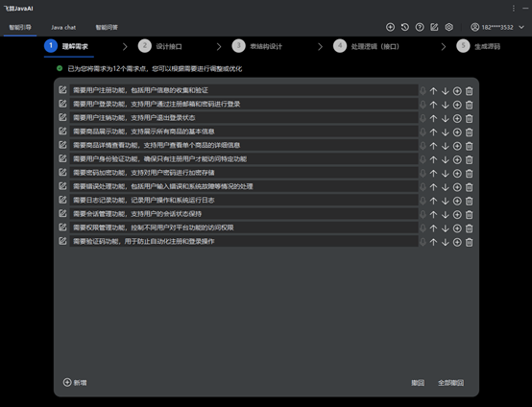Go to step 5 生成源码
532x407 pixels.
[x=478, y=46]
